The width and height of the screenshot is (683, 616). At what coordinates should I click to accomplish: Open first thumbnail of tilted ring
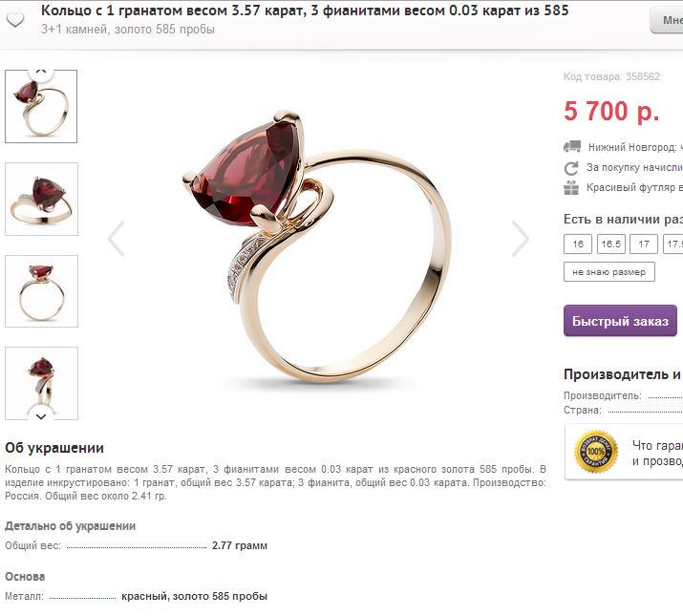(x=41, y=106)
